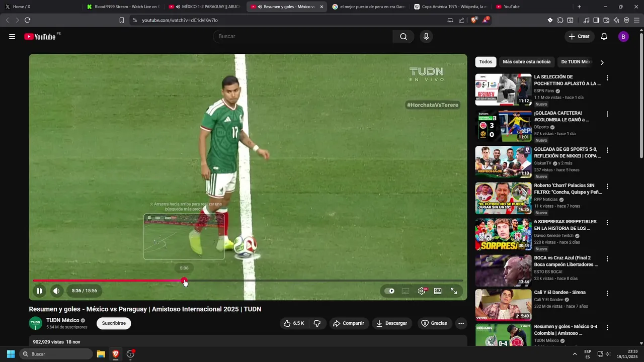Image resolution: width=644 pixels, height=362 pixels.
Task: Open the '6 SORPRESAS IRREPETIBLES' video title
Action: [x=565, y=225]
